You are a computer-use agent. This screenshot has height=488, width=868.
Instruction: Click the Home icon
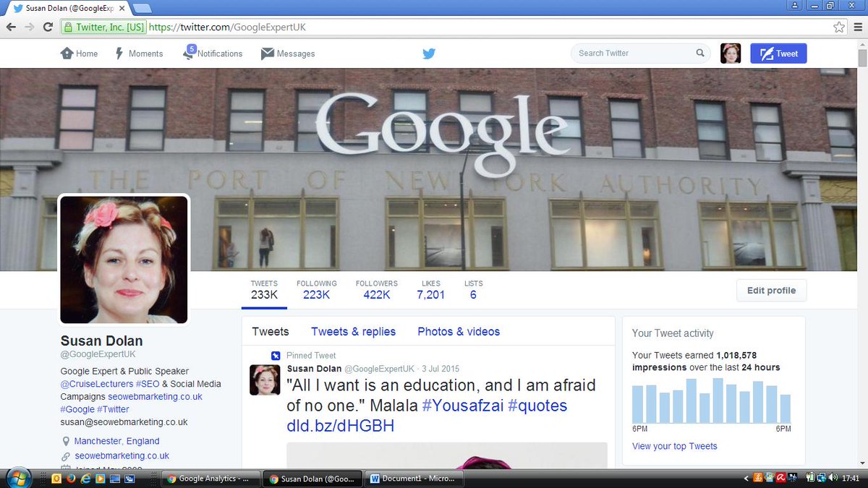click(x=65, y=53)
